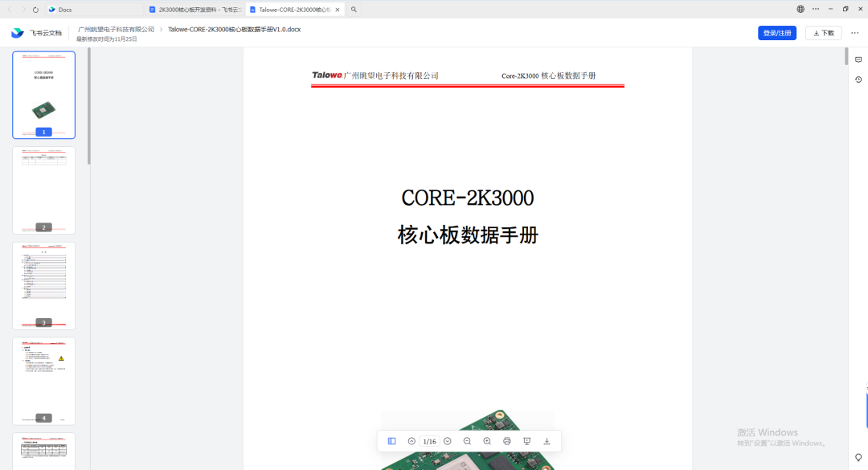Start presentation mode from floating toolbar
The height and width of the screenshot is (470, 868).
pos(527,441)
